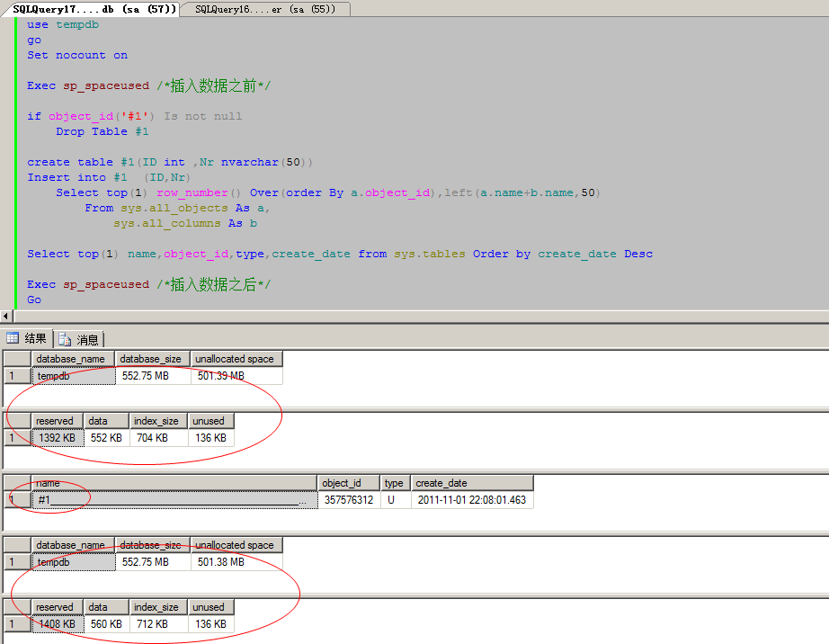Viewport: 829px width, 644px height.
Task: Select the 552 KB data cell
Action: pos(106,438)
